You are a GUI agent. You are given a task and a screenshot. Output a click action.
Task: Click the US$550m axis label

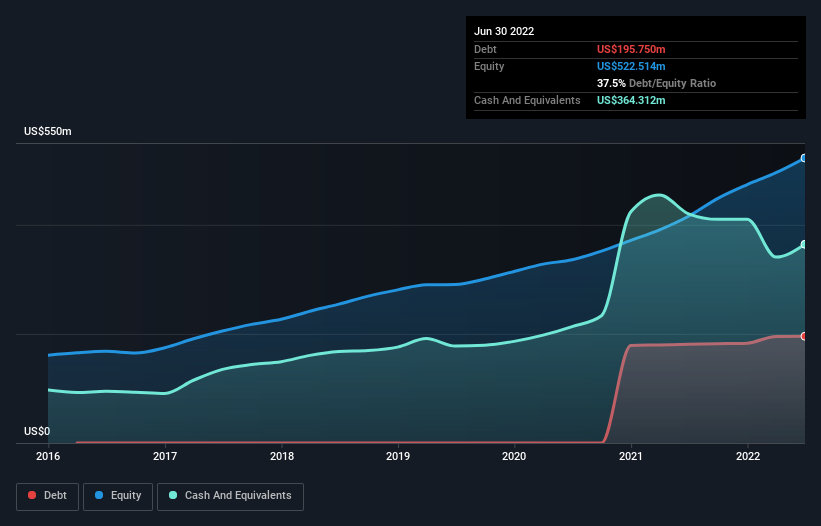48,131
